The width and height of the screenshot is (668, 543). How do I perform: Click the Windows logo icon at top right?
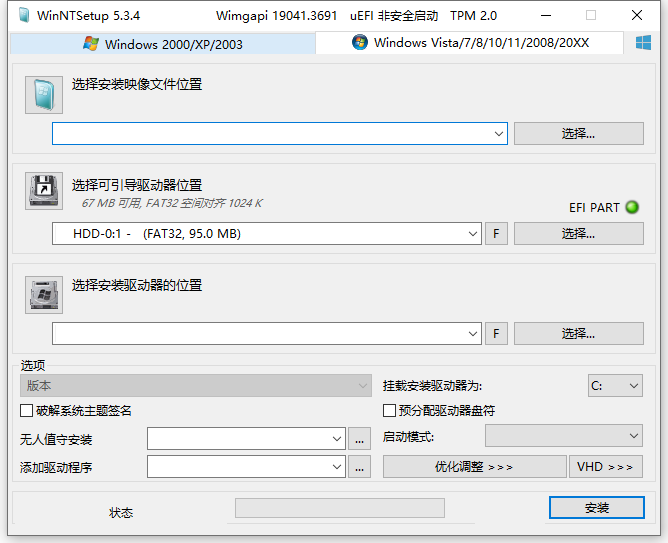(x=644, y=43)
